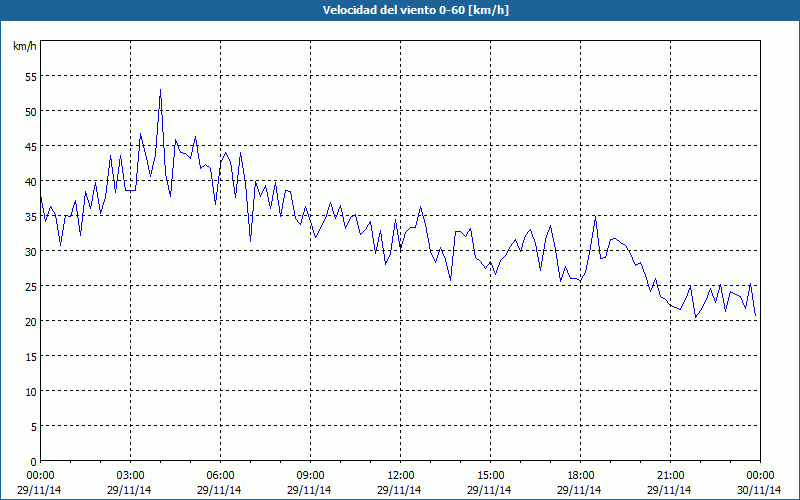This screenshot has height=500, width=800.
Task: Click the 'km/h' unit label on the axis
Action: click(25, 46)
